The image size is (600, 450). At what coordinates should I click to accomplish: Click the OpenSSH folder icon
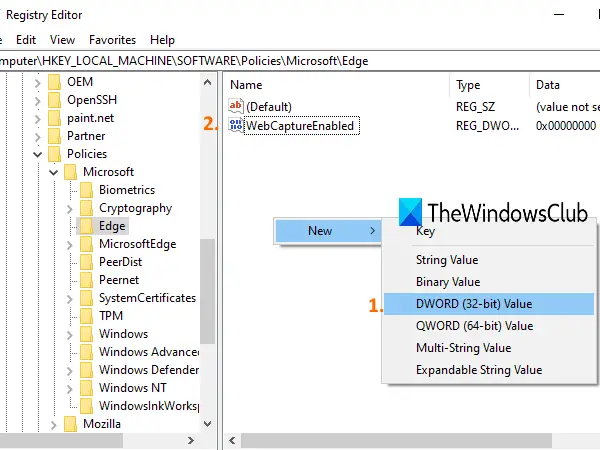pyautogui.click(x=54, y=100)
